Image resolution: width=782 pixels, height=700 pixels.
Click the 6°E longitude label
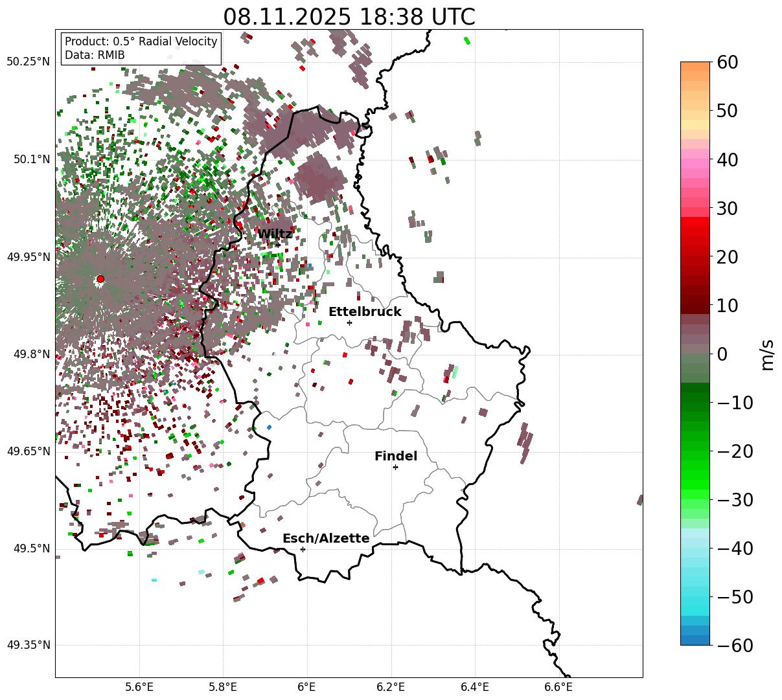pos(307,686)
